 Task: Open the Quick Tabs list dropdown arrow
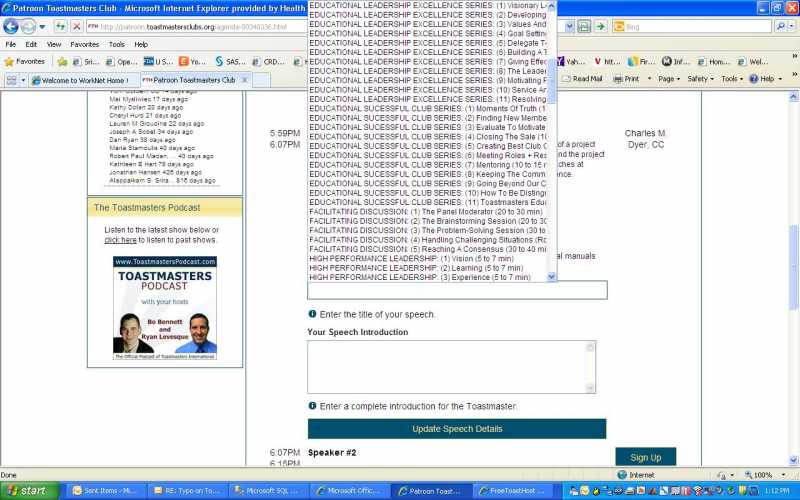click(x=23, y=80)
